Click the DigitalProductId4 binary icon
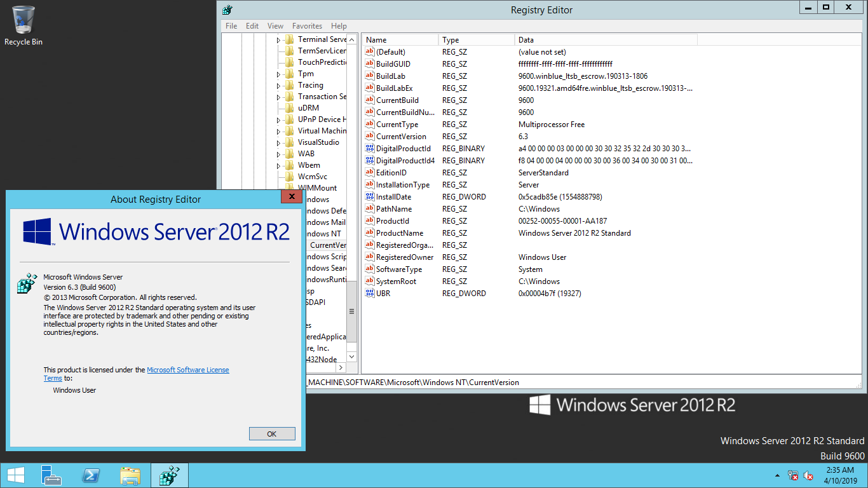Image resolution: width=868 pixels, height=488 pixels. point(370,161)
